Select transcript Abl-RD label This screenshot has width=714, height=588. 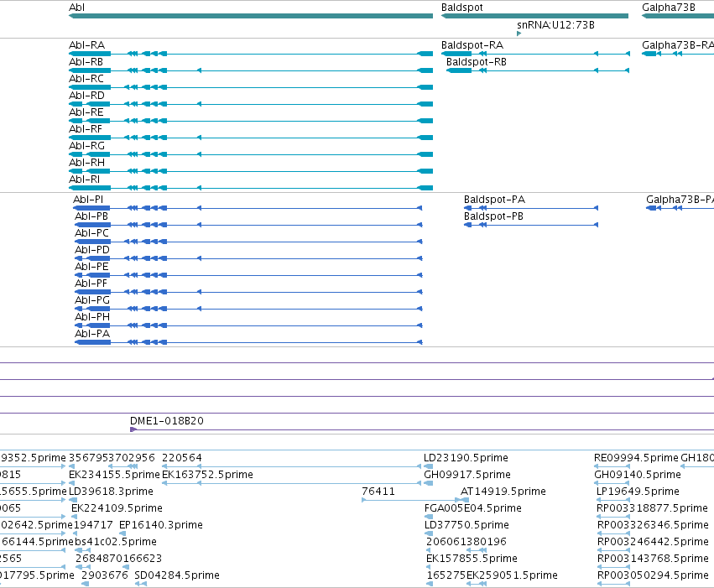pos(86,96)
